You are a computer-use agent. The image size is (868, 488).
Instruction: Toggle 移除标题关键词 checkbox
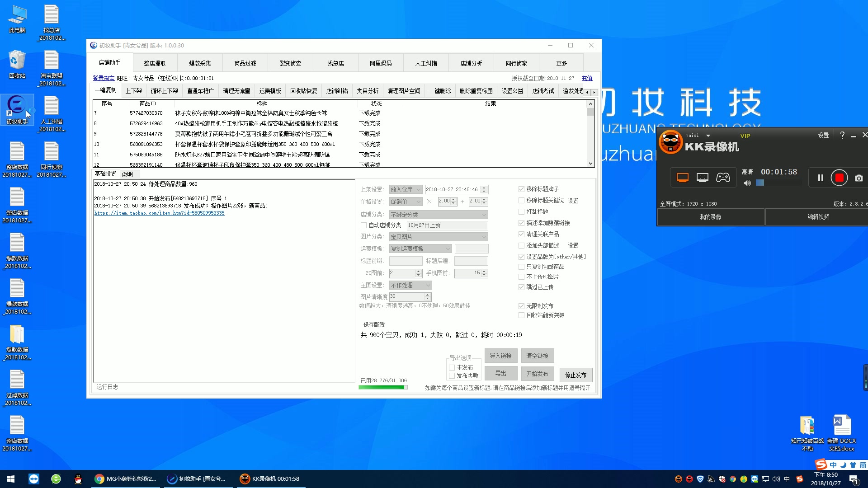click(x=521, y=200)
